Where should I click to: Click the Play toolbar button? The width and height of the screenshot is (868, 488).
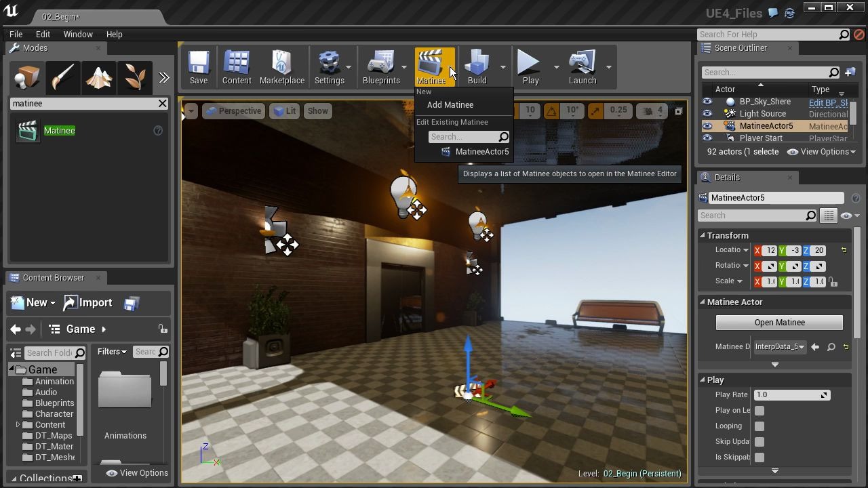click(530, 67)
